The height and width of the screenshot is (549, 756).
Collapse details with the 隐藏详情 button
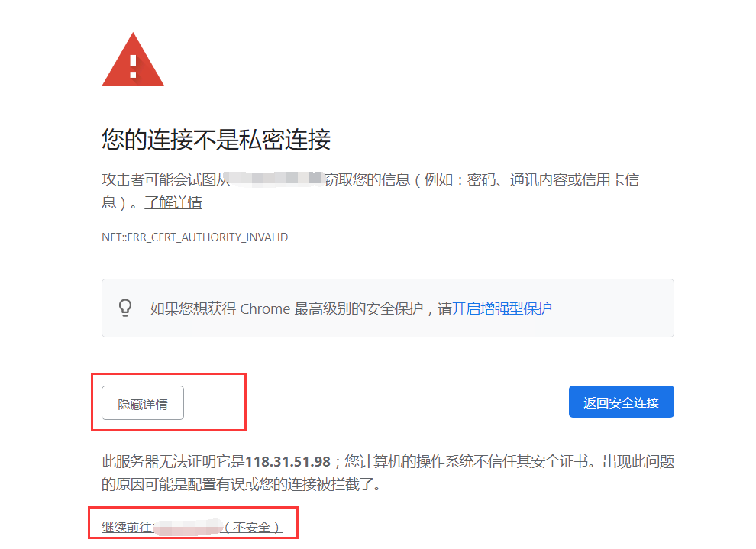coord(143,403)
